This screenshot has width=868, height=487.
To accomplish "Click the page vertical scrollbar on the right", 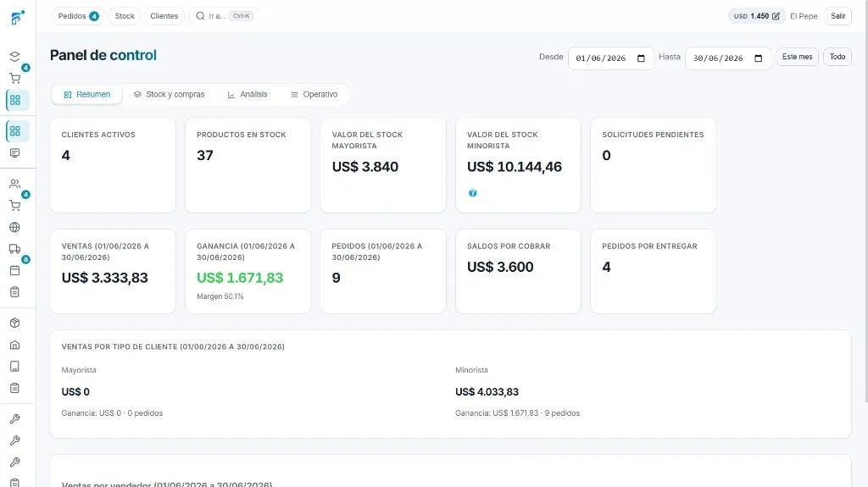I will [x=865, y=201].
